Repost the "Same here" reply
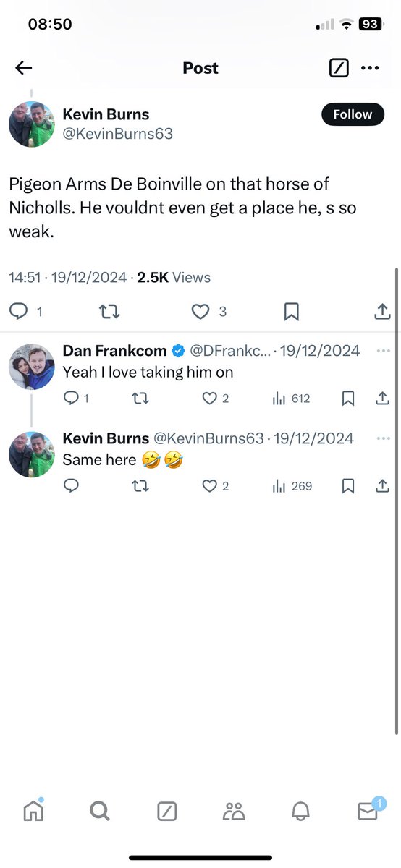This screenshot has width=401, height=868. (x=140, y=486)
